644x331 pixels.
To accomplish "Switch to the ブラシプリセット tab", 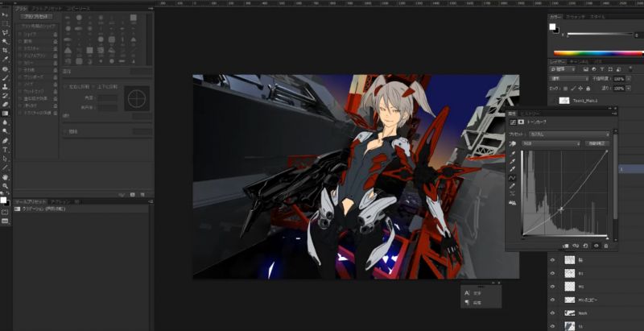I will tap(47, 8).
